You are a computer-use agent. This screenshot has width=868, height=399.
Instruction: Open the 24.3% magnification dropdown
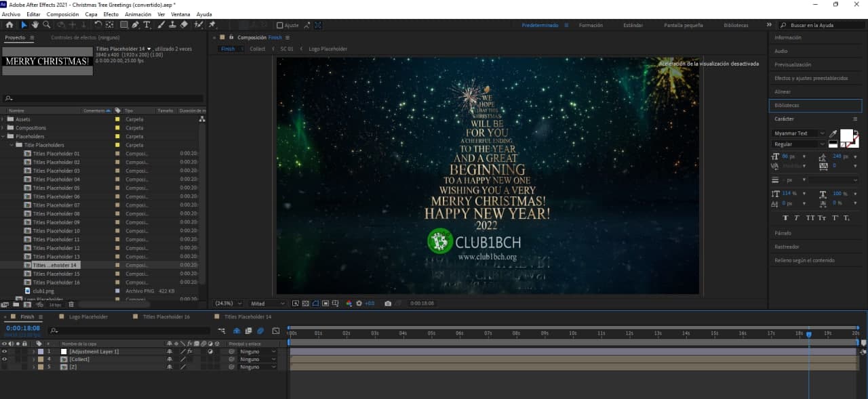point(228,303)
